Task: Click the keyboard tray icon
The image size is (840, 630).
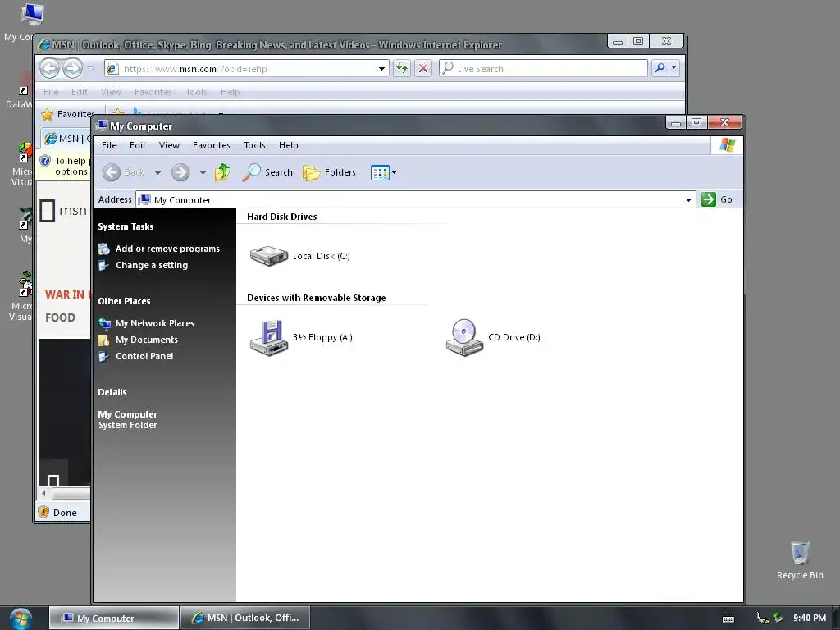Action: [728, 619]
